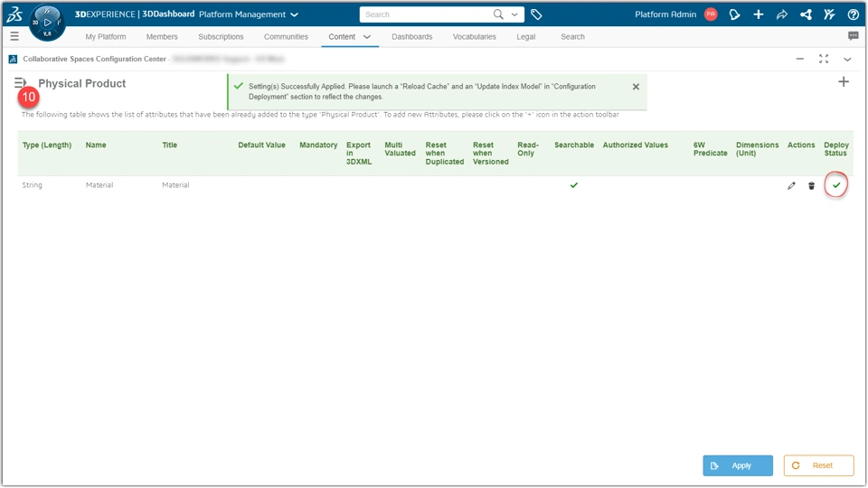Image resolution: width=868 pixels, height=488 pixels.
Task: Delete the Material attribute with the trash icon
Action: point(812,186)
